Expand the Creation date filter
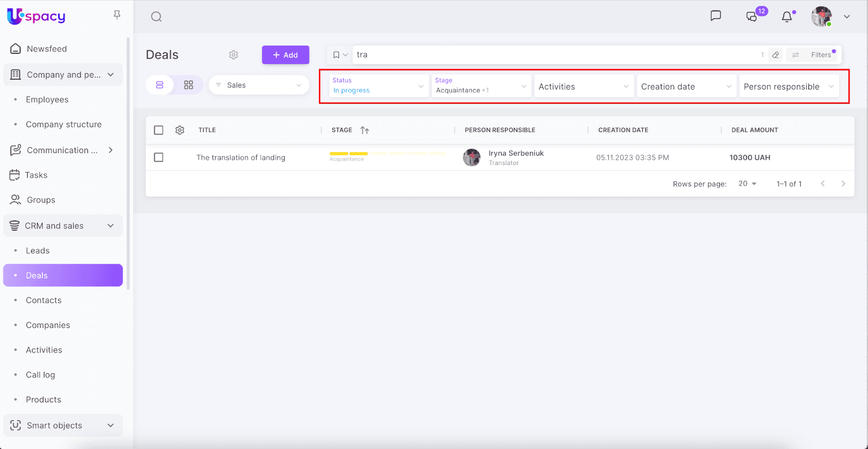This screenshot has width=868, height=449. 686,86
